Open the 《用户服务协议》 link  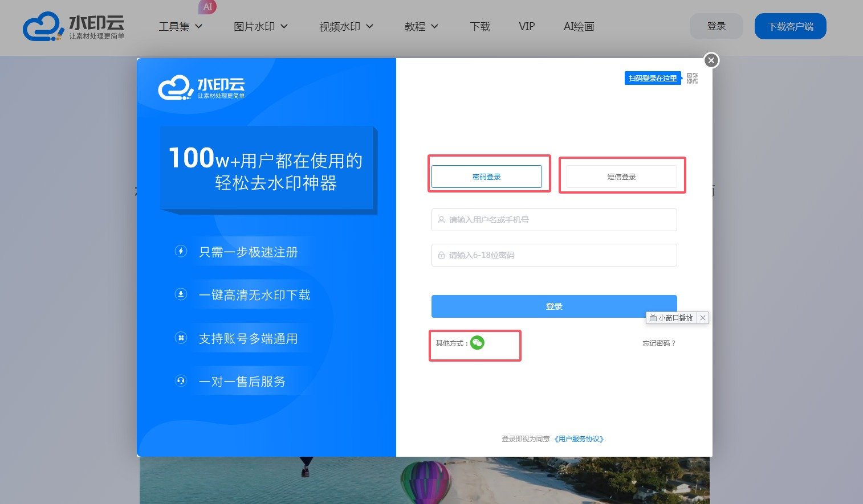(x=579, y=439)
